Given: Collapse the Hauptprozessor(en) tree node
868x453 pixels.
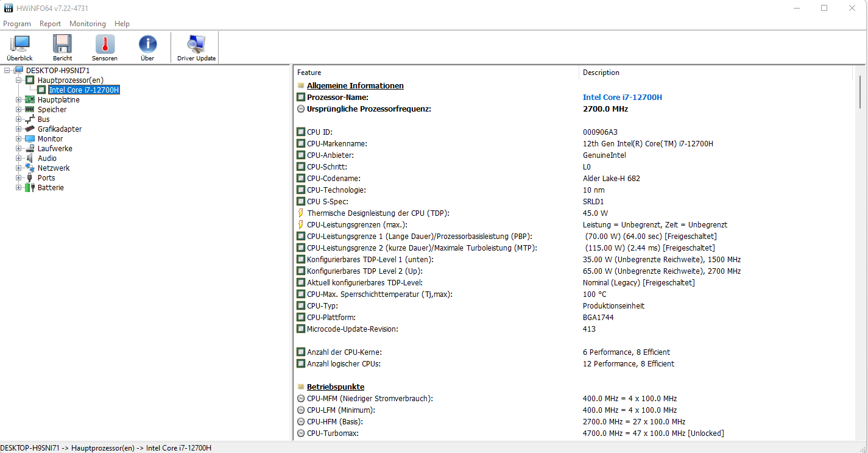Looking at the screenshot, I should point(19,80).
